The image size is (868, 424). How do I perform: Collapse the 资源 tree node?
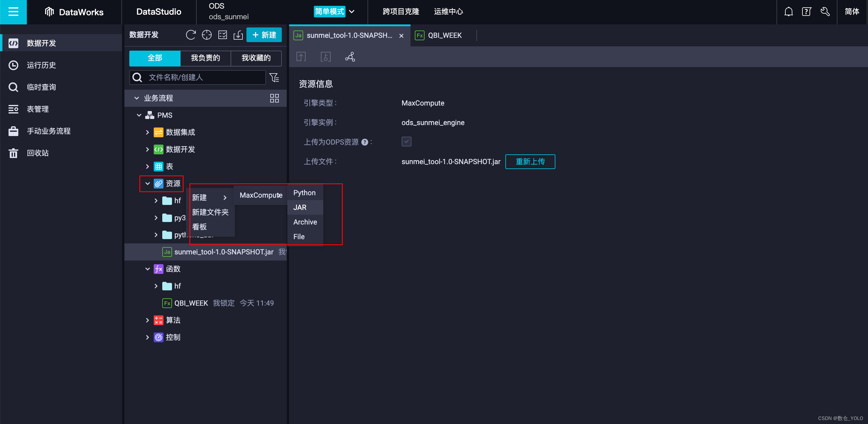pyautogui.click(x=147, y=184)
